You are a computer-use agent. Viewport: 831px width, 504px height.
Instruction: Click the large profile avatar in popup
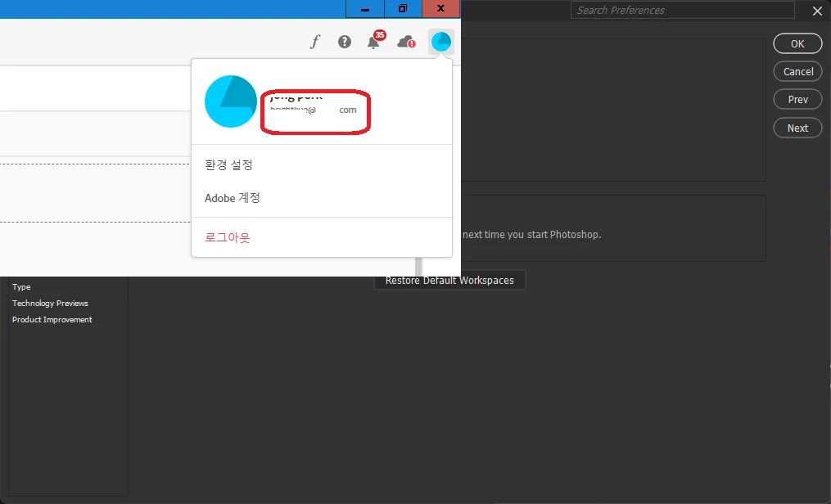[231, 101]
